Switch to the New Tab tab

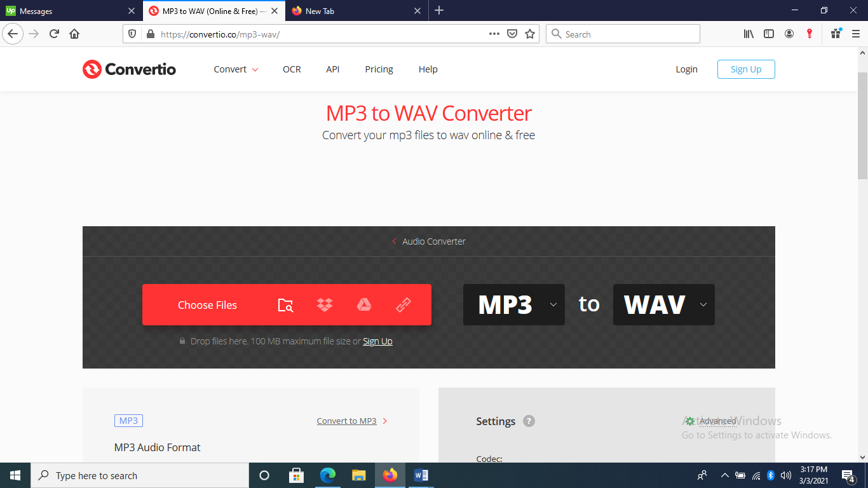coord(356,11)
